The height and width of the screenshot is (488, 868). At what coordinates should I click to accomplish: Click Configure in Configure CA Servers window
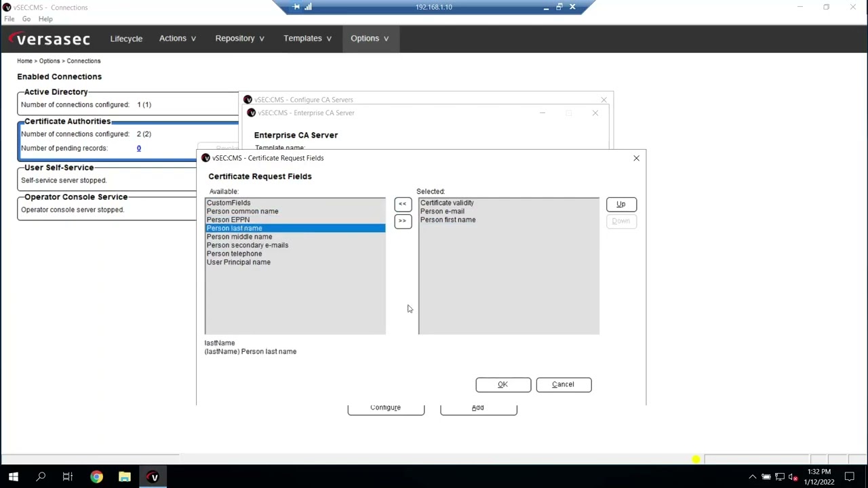pos(386,408)
